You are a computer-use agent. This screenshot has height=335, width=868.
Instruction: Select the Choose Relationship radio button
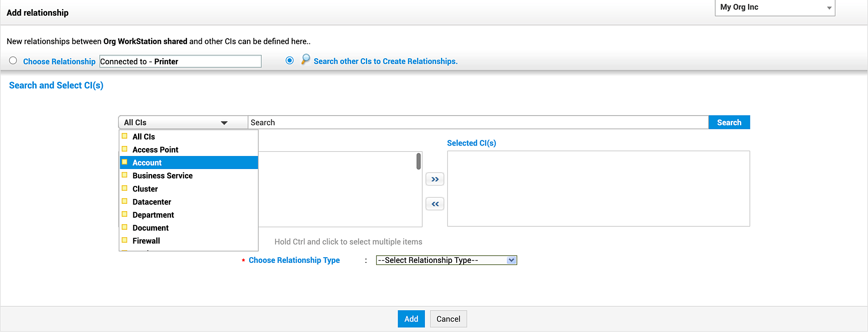13,61
